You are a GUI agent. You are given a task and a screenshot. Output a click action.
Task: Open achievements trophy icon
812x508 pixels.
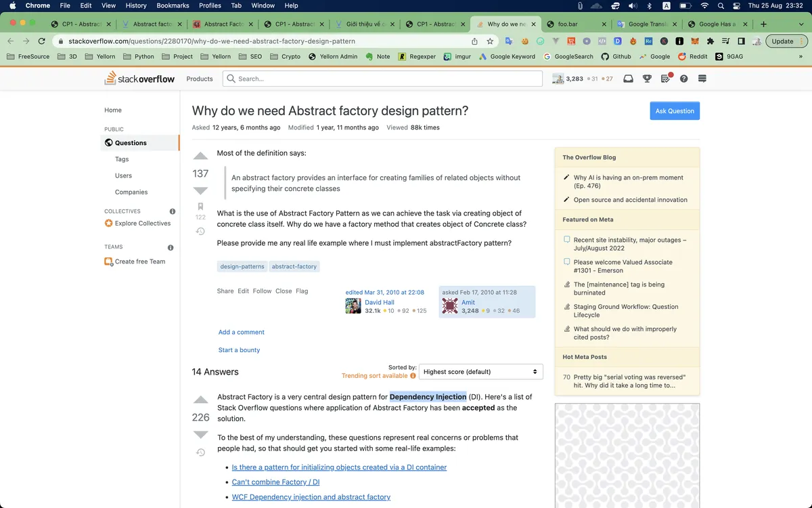pos(647,79)
